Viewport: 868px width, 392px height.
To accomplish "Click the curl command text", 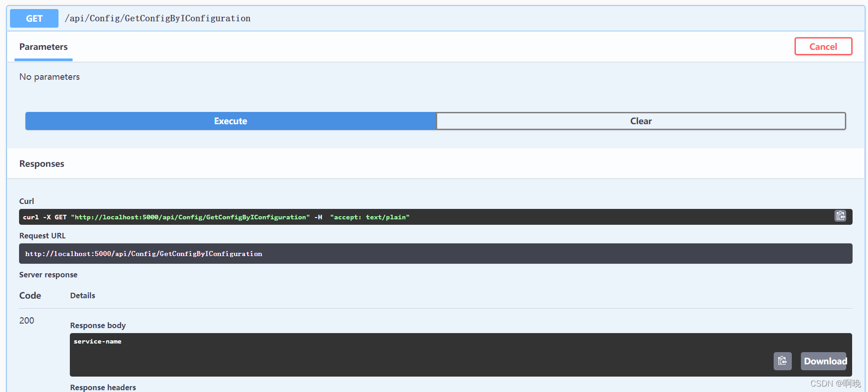I will [x=216, y=217].
